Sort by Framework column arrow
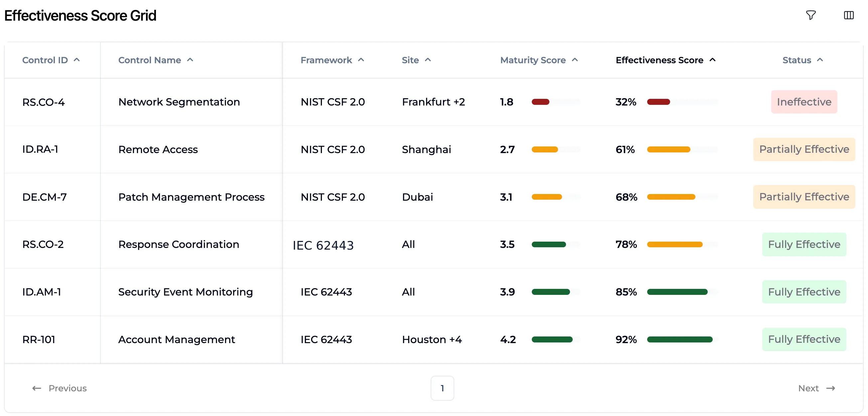 [361, 60]
